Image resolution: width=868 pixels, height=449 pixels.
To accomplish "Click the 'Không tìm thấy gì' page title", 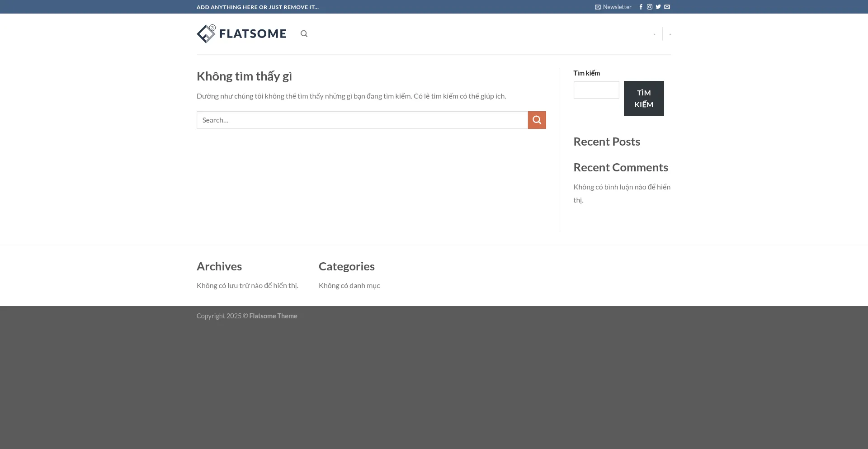I will click(244, 76).
